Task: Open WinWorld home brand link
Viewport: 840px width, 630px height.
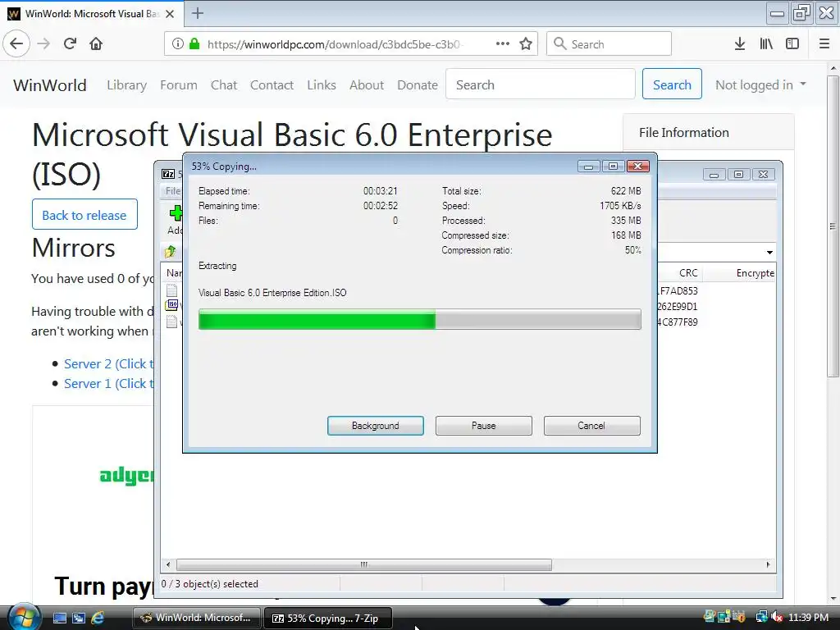Action: (50, 85)
